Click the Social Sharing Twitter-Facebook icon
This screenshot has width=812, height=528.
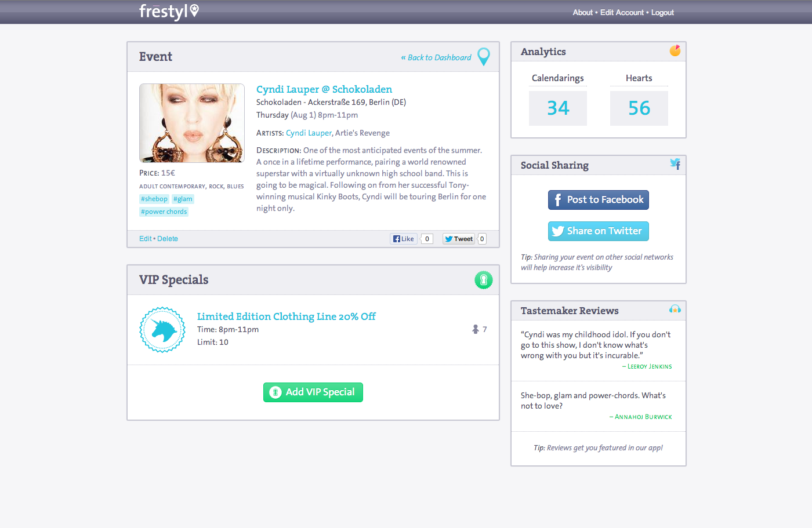tap(675, 164)
